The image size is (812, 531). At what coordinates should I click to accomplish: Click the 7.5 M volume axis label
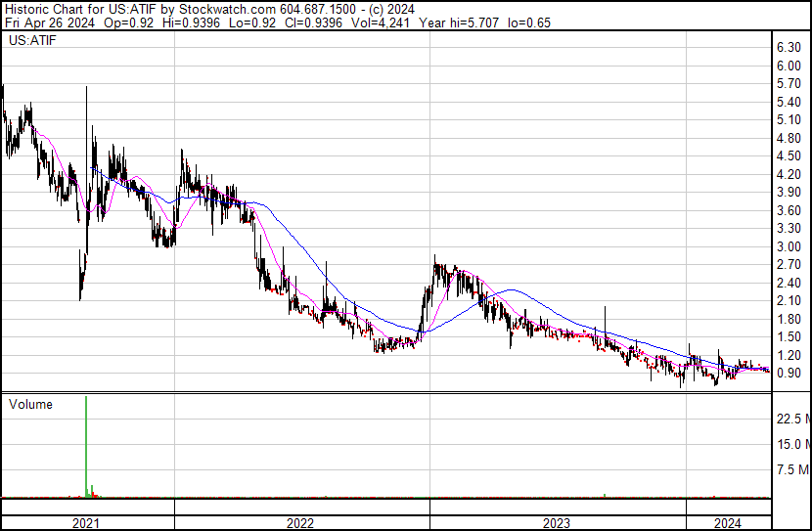click(x=793, y=470)
